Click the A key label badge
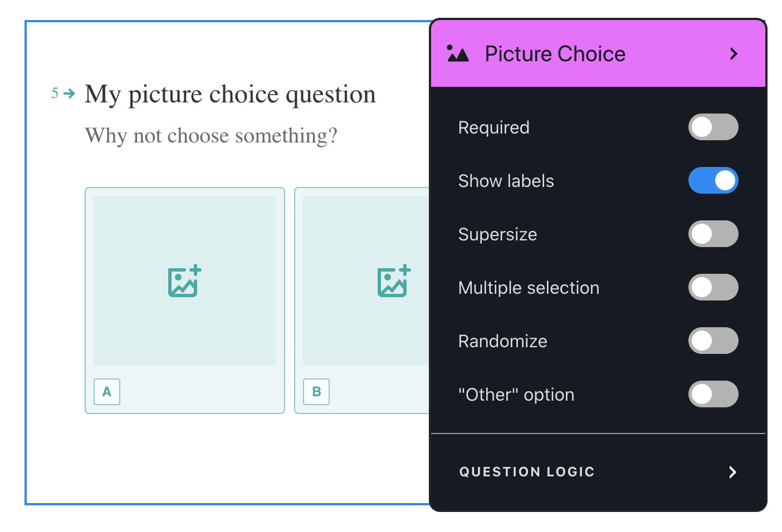782x532 pixels. pos(107,391)
